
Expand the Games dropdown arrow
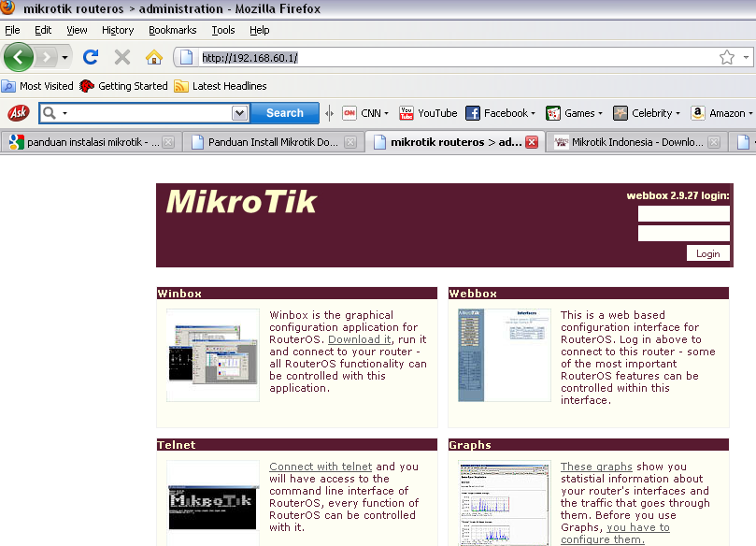point(600,114)
